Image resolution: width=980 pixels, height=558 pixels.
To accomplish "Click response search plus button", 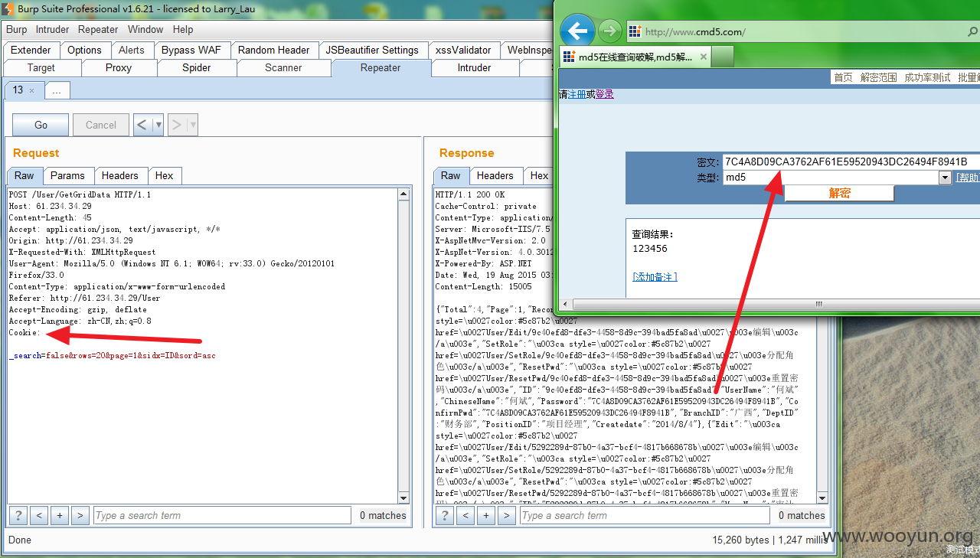I will click(x=486, y=515).
